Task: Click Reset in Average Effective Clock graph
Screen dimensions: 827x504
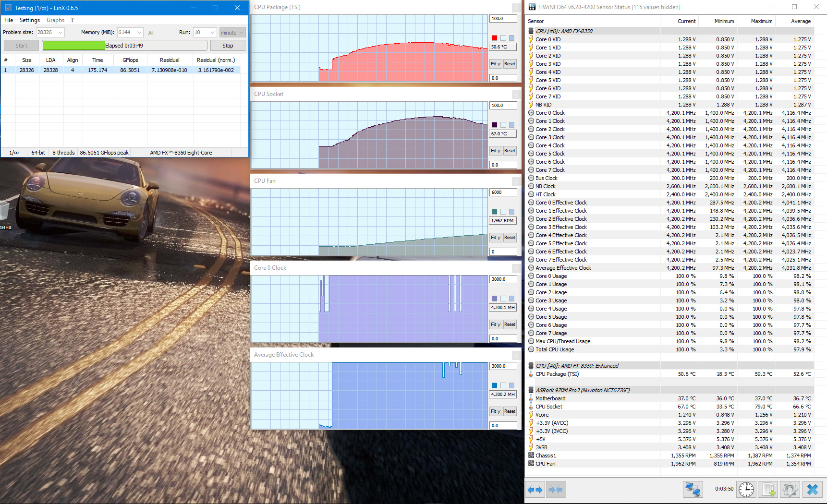Action: coord(510,411)
